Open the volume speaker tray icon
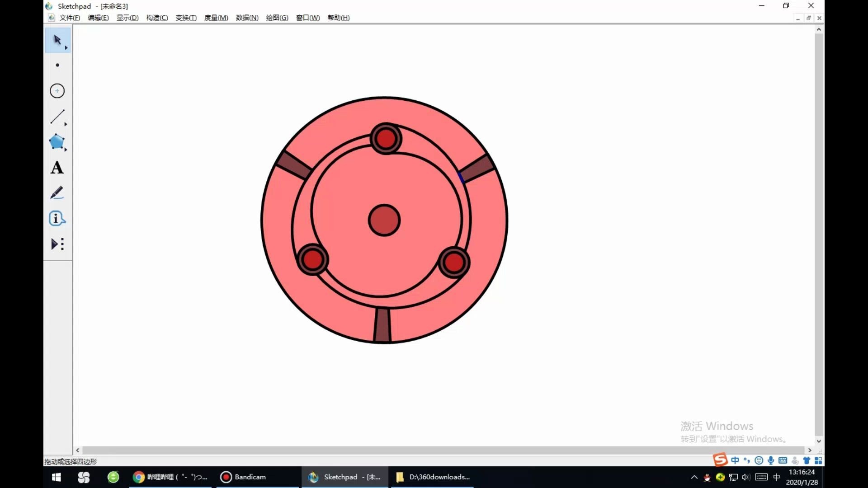The height and width of the screenshot is (488, 868). pyautogui.click(x=746, y=477)
